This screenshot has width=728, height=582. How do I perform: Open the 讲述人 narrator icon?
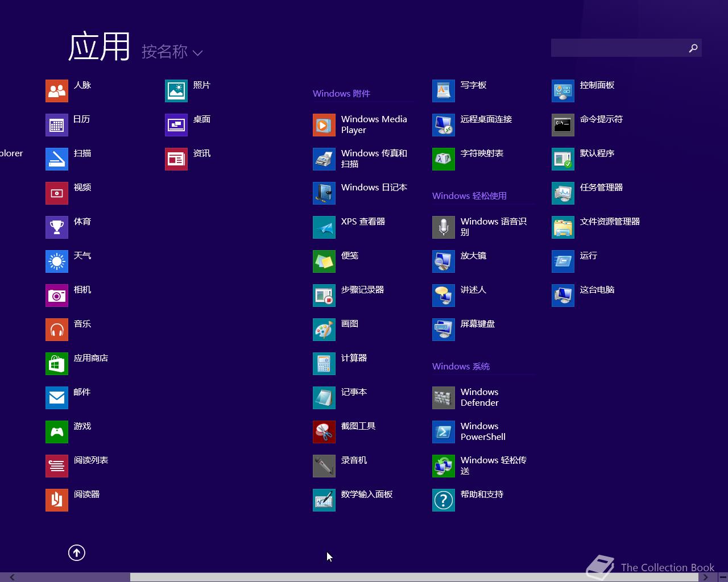[444, 296]
